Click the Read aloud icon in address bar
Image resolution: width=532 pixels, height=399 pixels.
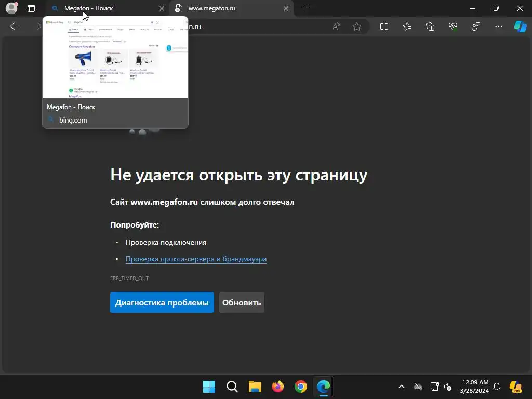pyautogui.click(x=336, y=26)
